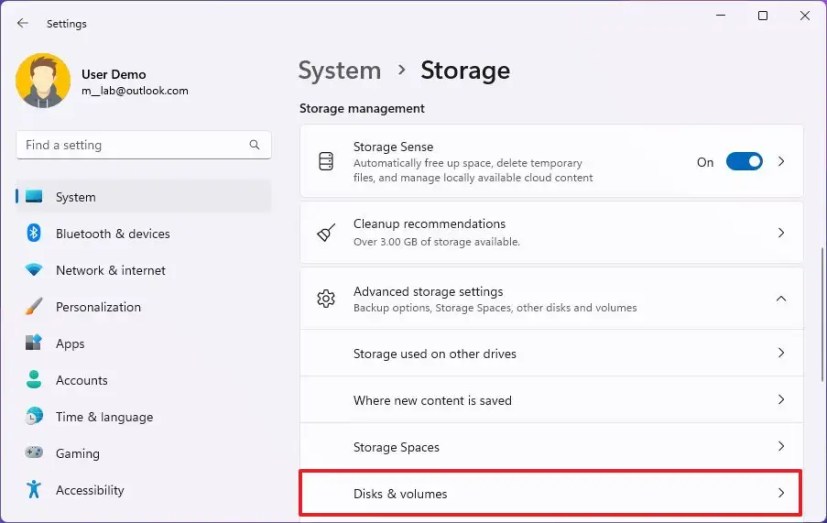Click the Cleanup recommendations broom icon

click(326, 233)
